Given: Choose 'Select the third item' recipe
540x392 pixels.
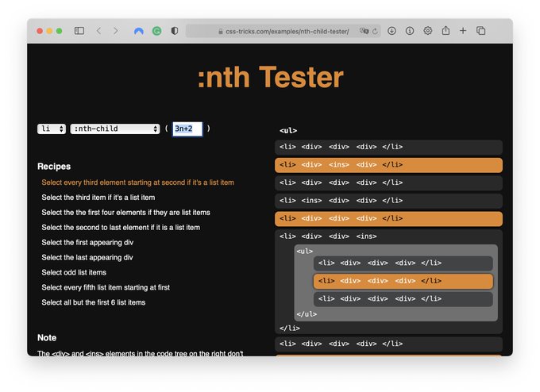Looking at the screenshot, I should (98, 198).
